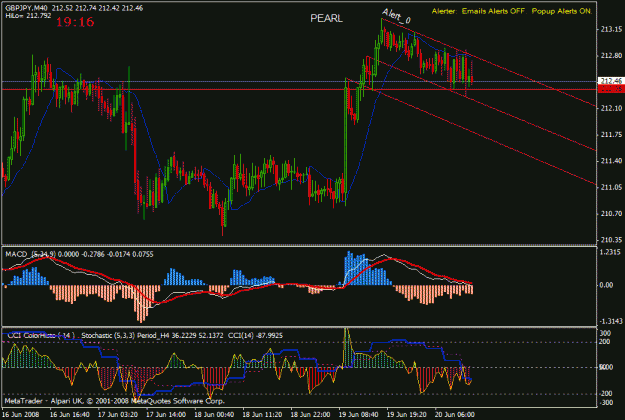
Task: Click the 211.75 price scale value
Action: [611, 135]
